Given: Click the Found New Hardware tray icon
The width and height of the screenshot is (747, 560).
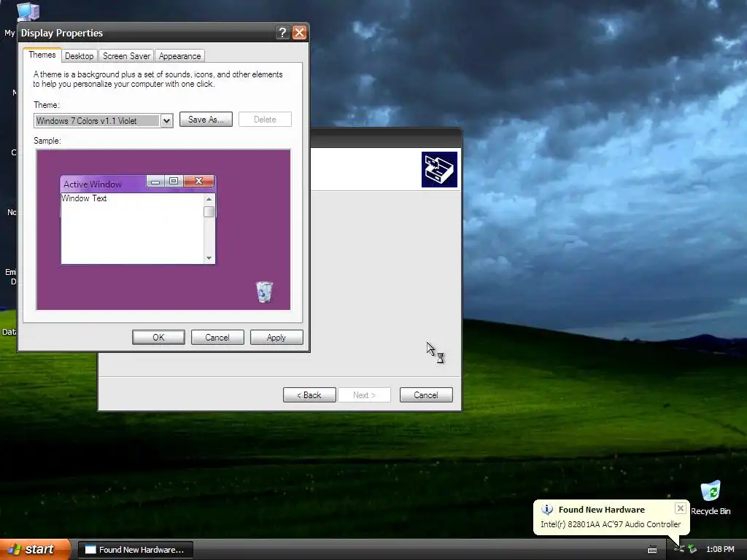Looking at the screenshot, I should 679,550.
